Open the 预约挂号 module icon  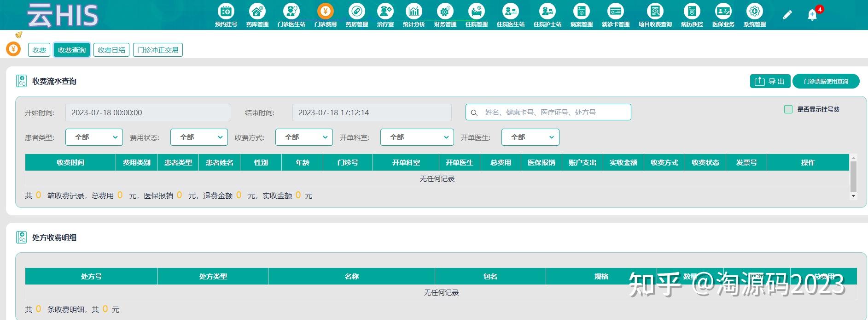226,11
